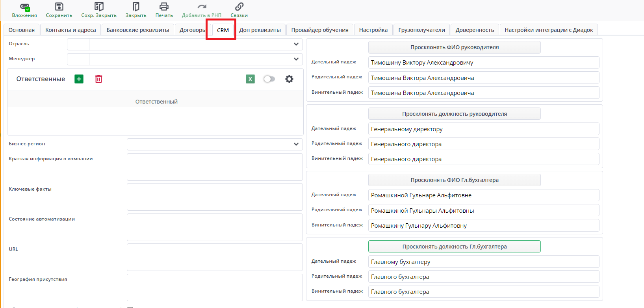Toggle the switch in the Ответственные panel
The width and height of the screenshot is (644, 308).
coord(269,79)
